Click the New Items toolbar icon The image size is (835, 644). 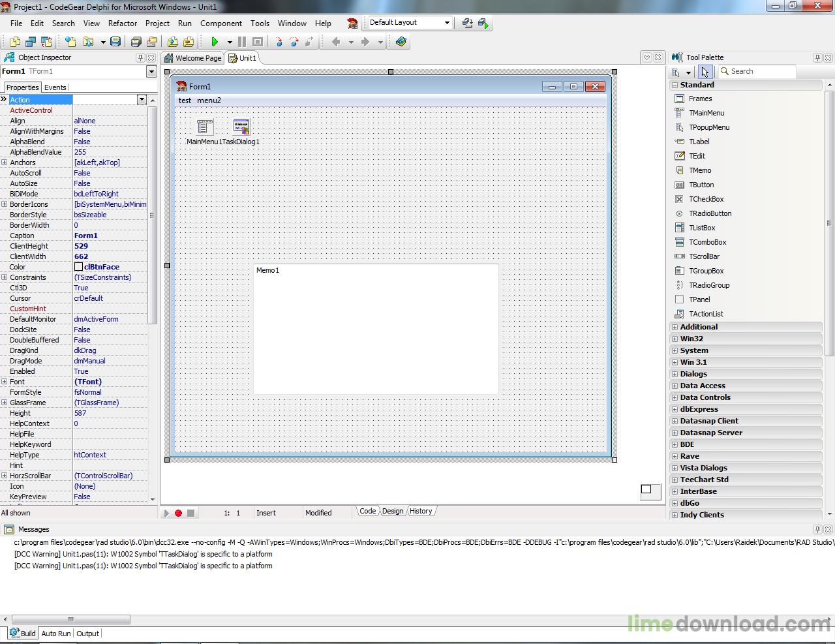70,42
